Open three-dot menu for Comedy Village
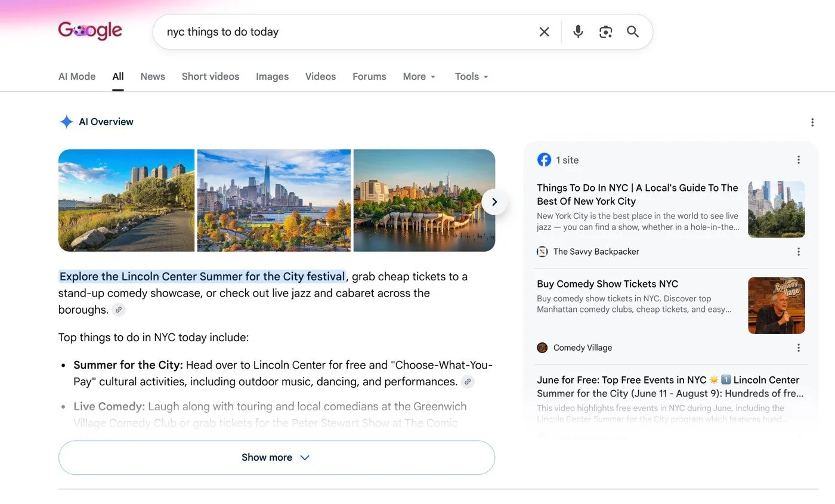This screenshot has width=835, height=504. [799, 348]
